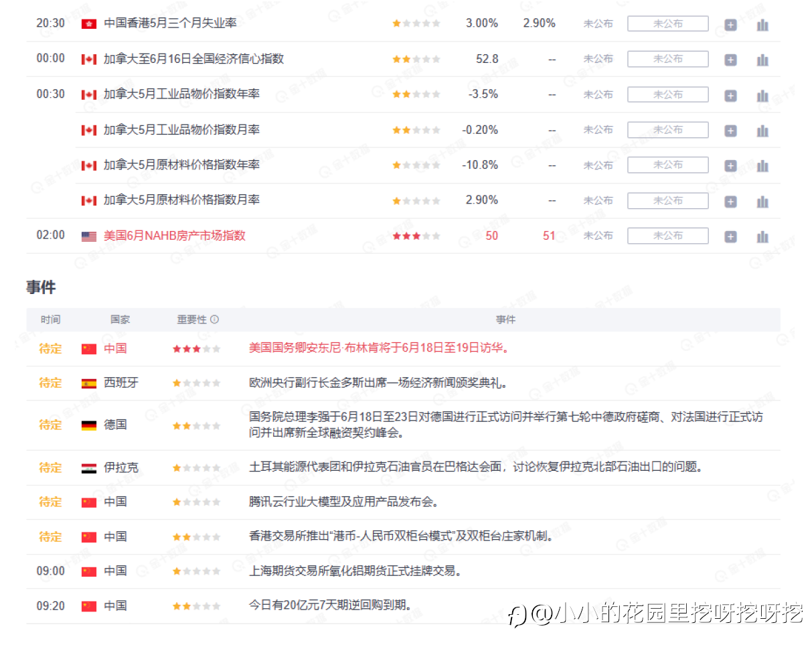Image resolution: width=812 pixels, height=651 pixels.
Task: Click plus icon for 加拿大5月工业品物价指数月率
Action: (730, 131)
